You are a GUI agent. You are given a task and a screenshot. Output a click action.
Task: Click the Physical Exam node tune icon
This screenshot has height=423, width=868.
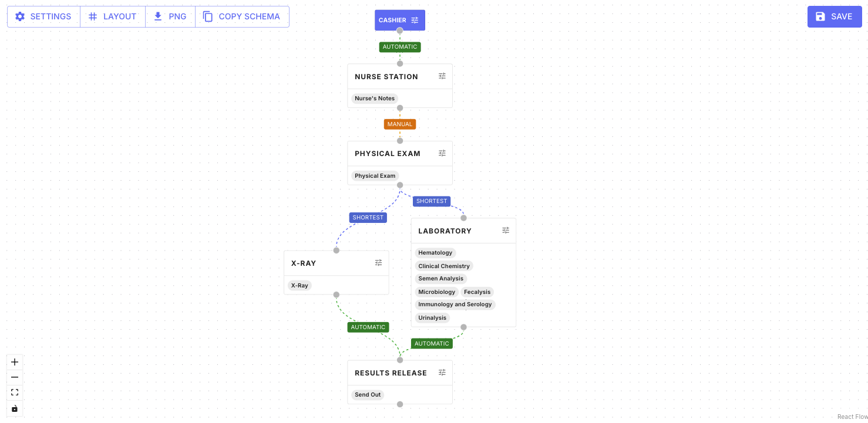click(x=442, y=153)
